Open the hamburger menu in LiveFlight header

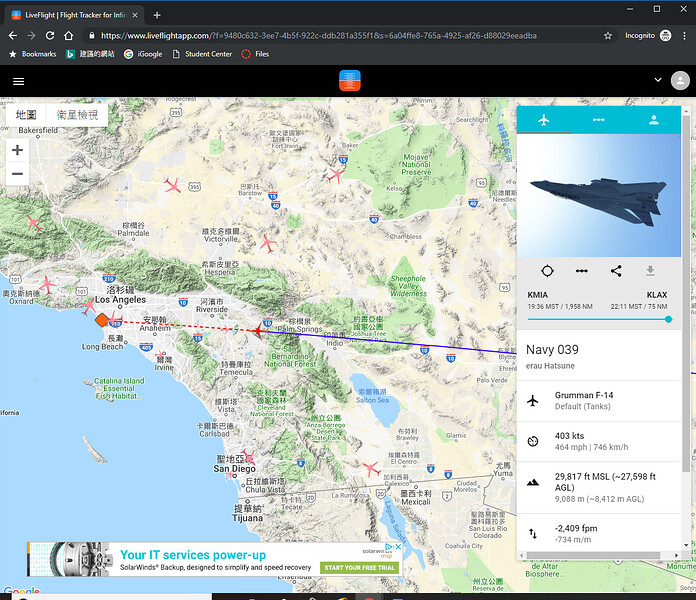[x=19, y=81]
